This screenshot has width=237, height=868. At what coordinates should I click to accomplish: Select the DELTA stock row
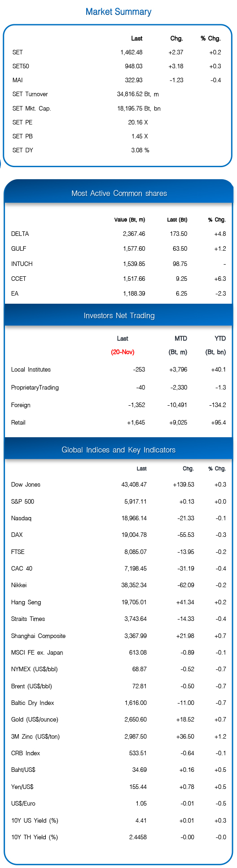coord(118,234)
